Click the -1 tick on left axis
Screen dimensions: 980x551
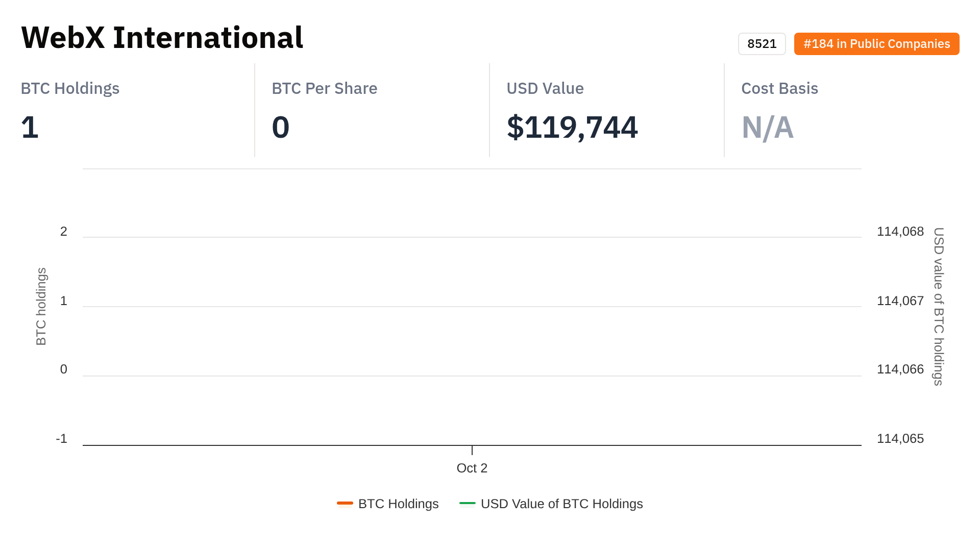click(x=62, y=439)
